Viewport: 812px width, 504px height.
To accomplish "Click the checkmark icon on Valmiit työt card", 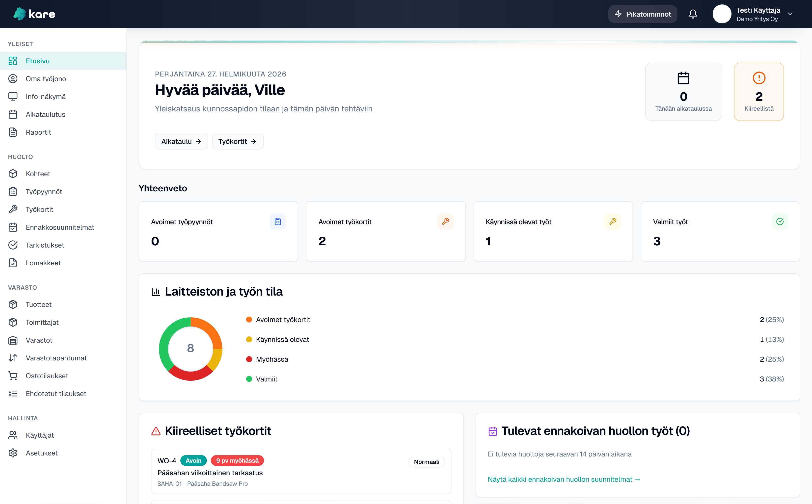I will 780,222.
